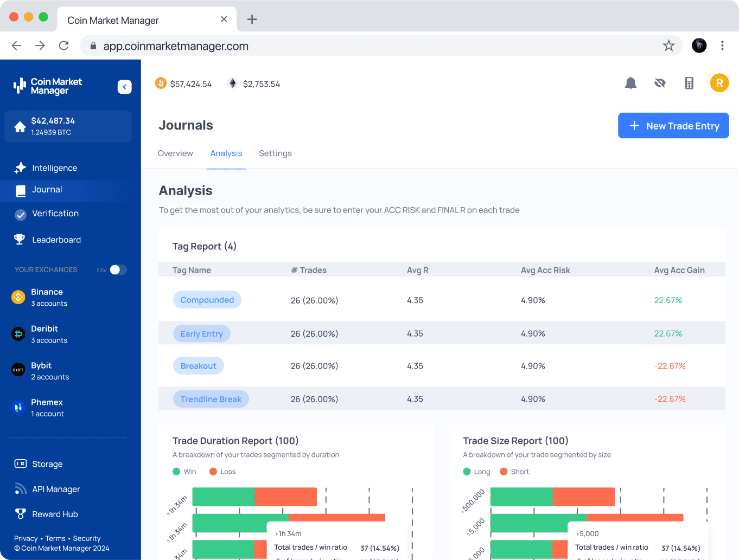Open the API Manager icon
Viewport: 739px width, 560px height.
[x=21, y=489]
